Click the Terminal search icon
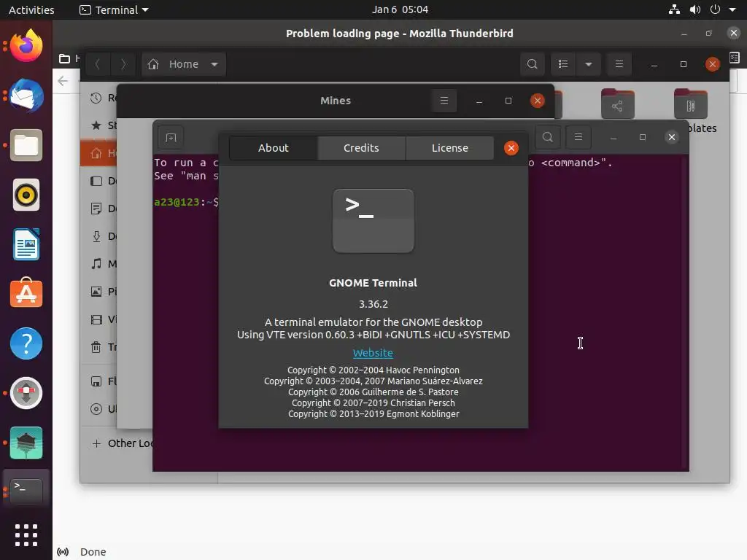The width and height of the screenshot is (747, 560). click(548, 137)
